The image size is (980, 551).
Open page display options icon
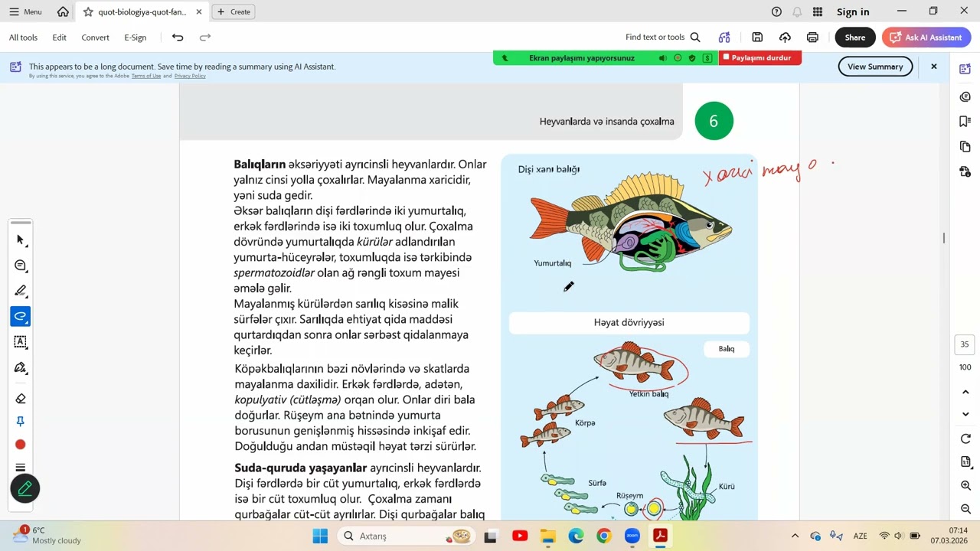click(x=965, y=461)
